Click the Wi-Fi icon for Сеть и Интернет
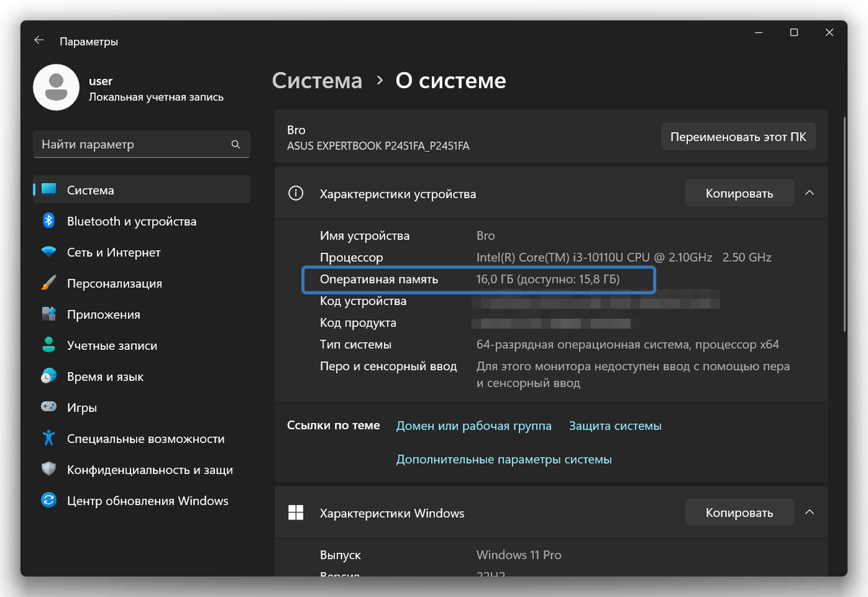 point(49,252)
